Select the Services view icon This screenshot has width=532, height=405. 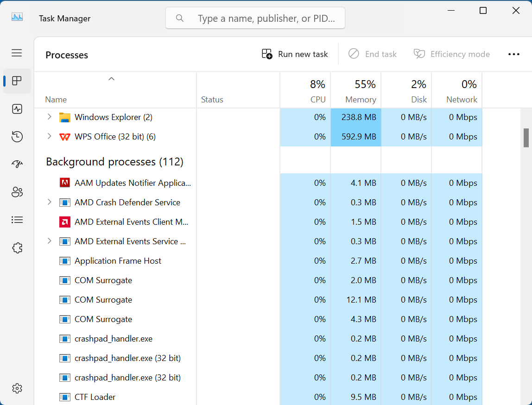(17, 247)
